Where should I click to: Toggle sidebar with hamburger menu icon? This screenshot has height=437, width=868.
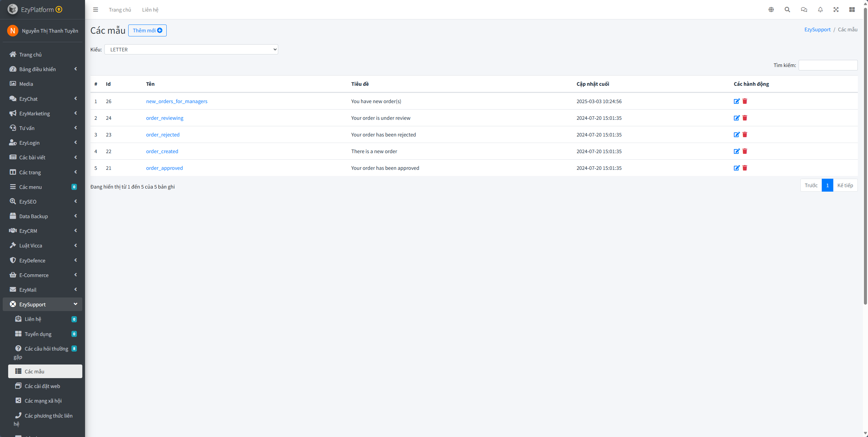96,10
